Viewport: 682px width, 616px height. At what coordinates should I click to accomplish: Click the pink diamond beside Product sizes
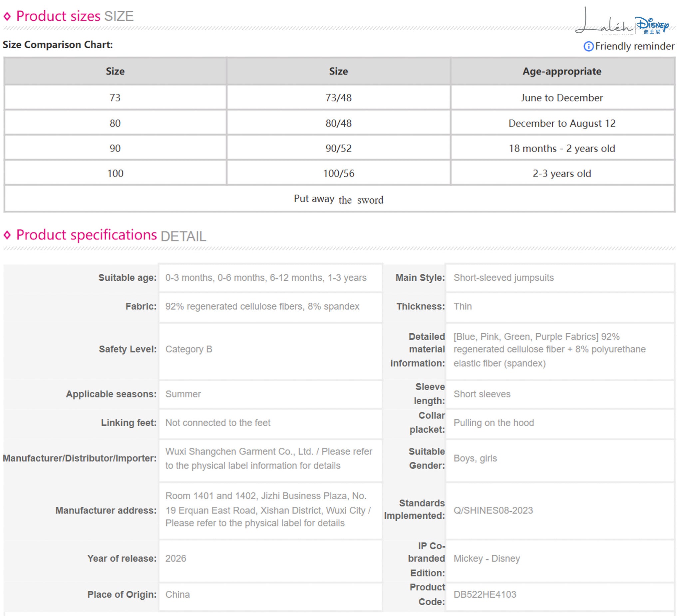click(7, 16)
